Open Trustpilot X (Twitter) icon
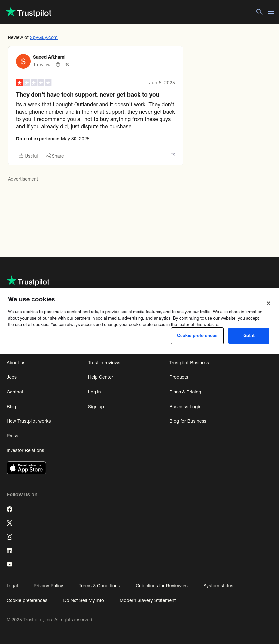 (x=10, y=523)
